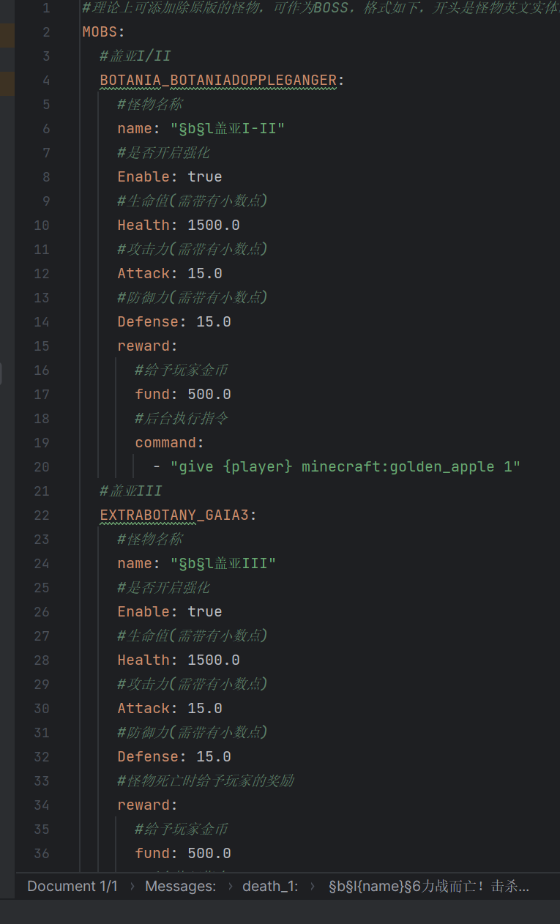Click the Health value 1500.0 on line 10
This screenshot has height=924, width=560.
pos(213,226)
